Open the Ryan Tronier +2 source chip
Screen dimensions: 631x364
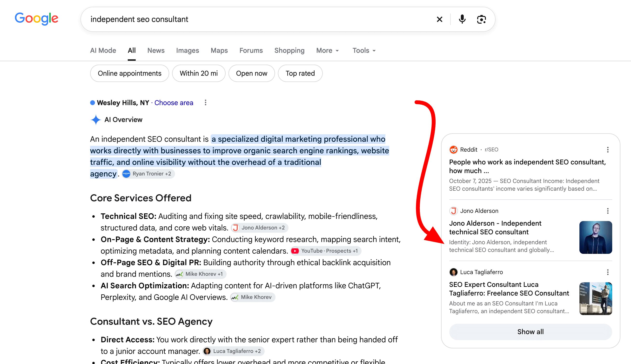coord(148,174)
